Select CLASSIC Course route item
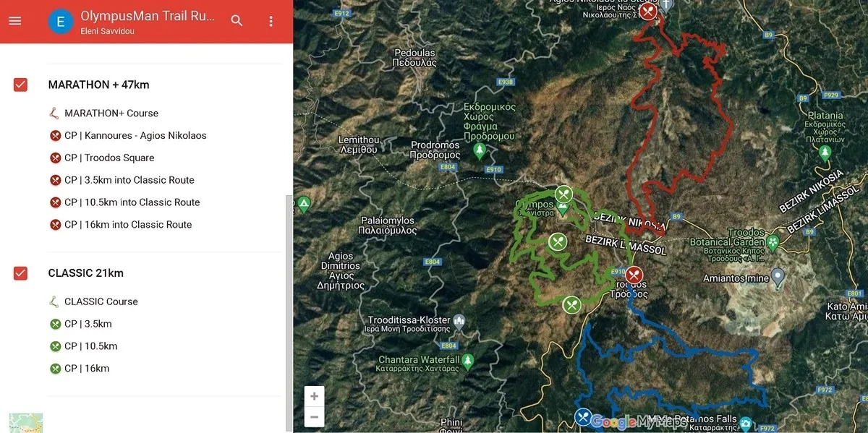Viewport: 868px width, 433px height. coord(101,301)
